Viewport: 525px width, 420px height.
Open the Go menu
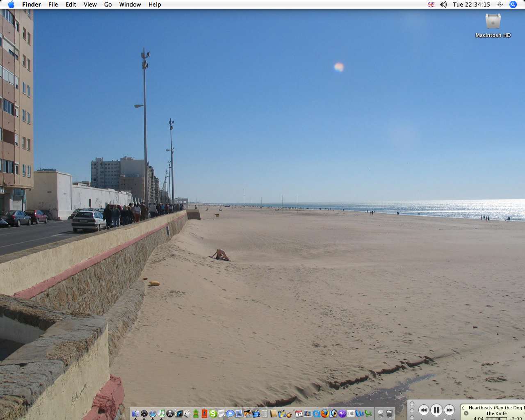click(108, 5)
